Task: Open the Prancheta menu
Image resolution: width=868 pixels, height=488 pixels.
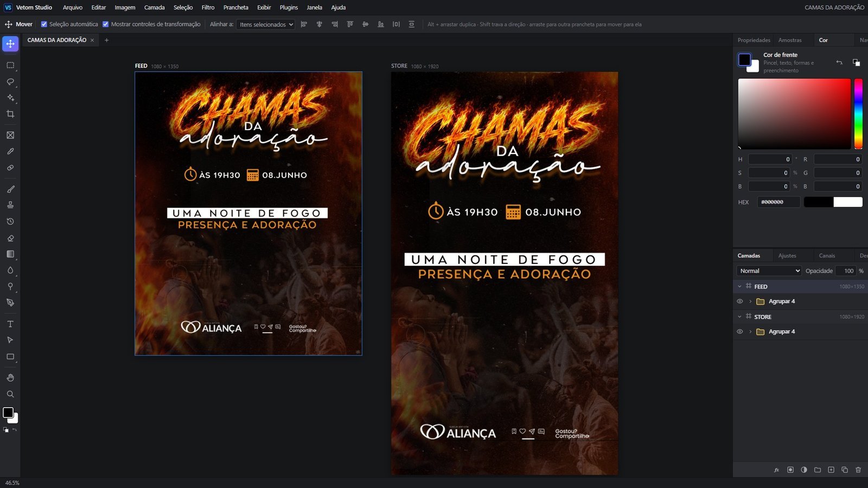Action: click(235, 8)
